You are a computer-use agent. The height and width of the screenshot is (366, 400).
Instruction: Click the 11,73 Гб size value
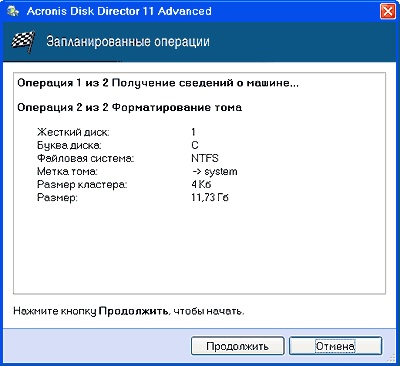coord(210,197)
